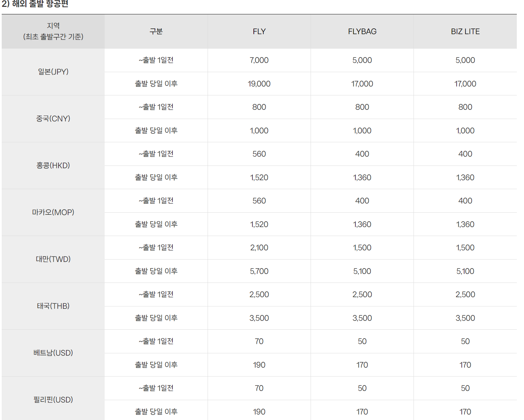Select the "대만(TWD)" region cell
524x420 pixels.
click(53, 259)
